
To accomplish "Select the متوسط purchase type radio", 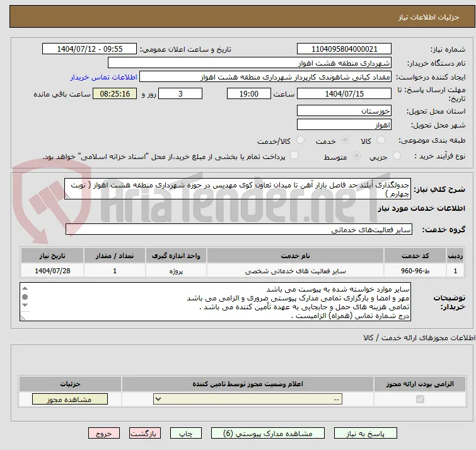I will [x=356, y=156].
